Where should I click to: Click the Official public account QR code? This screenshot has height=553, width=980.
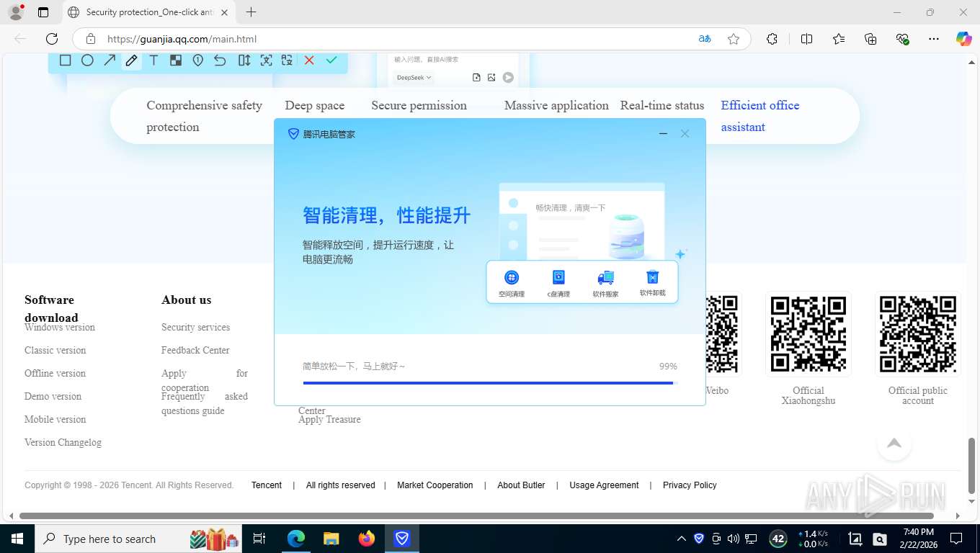[x=918, y=334]
